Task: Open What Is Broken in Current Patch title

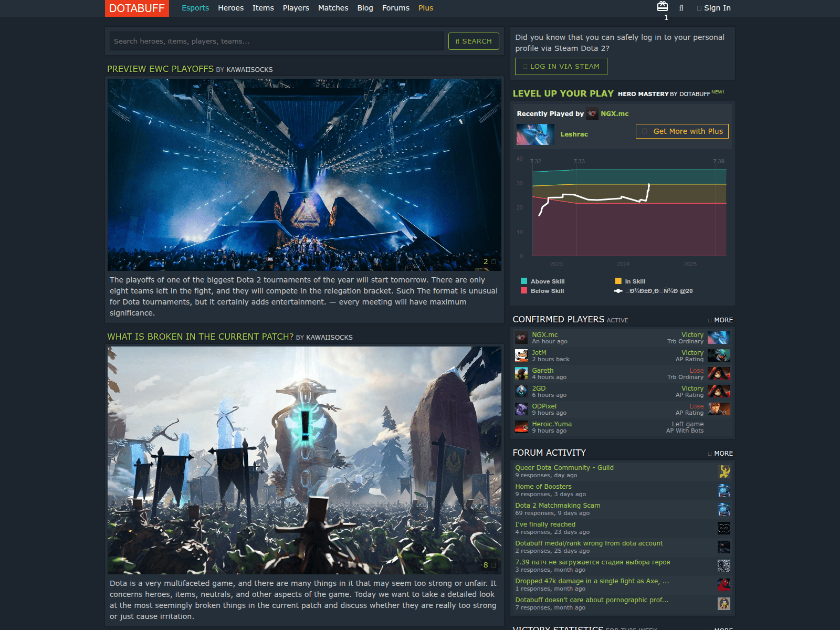Action: [200, 337]
